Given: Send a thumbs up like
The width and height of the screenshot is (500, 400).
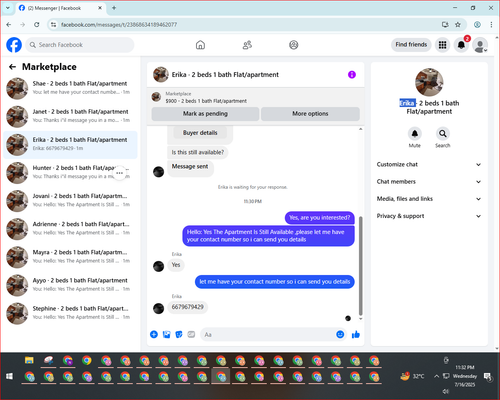Looking at the screenshot, I should (356, 334).
